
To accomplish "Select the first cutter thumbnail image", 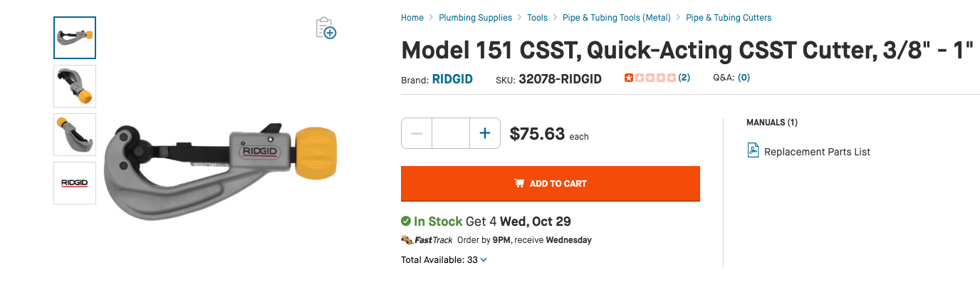I will pyautogui.click(x=75, y=38).
